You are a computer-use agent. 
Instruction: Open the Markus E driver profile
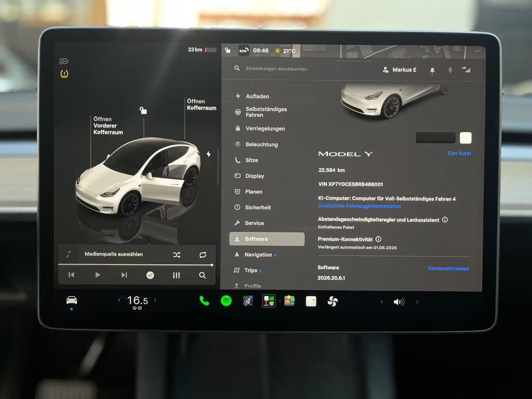click(x=400, y=70)
